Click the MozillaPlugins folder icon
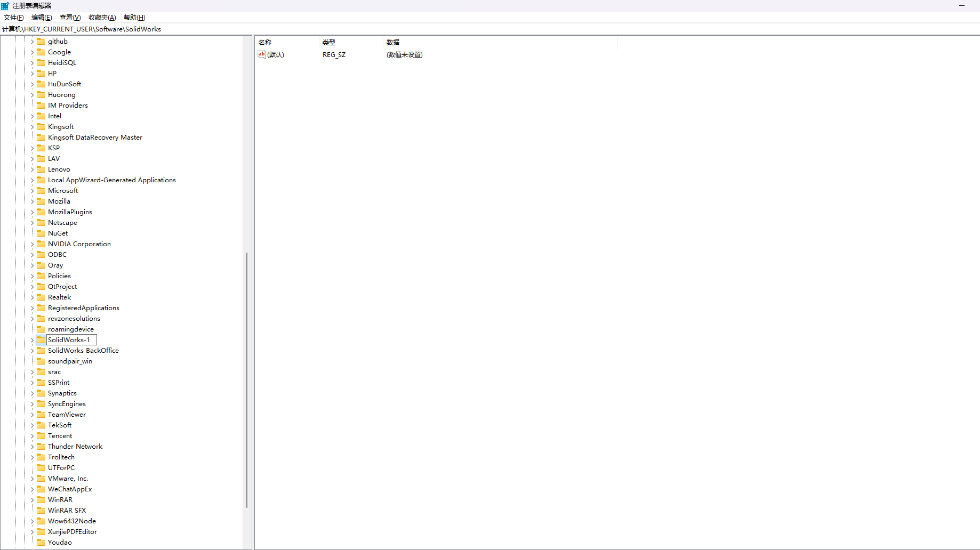 pos(41,212)
